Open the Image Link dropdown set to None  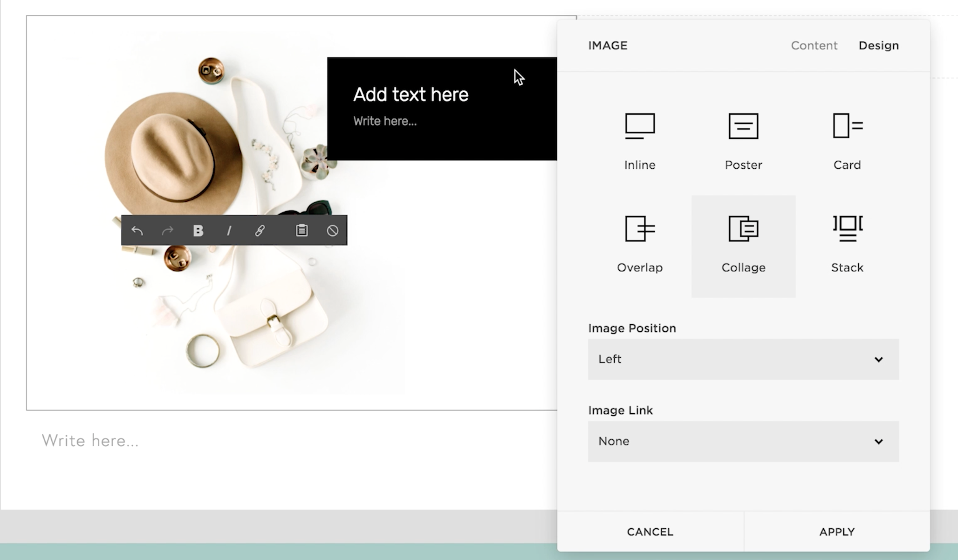coord(743,441)
